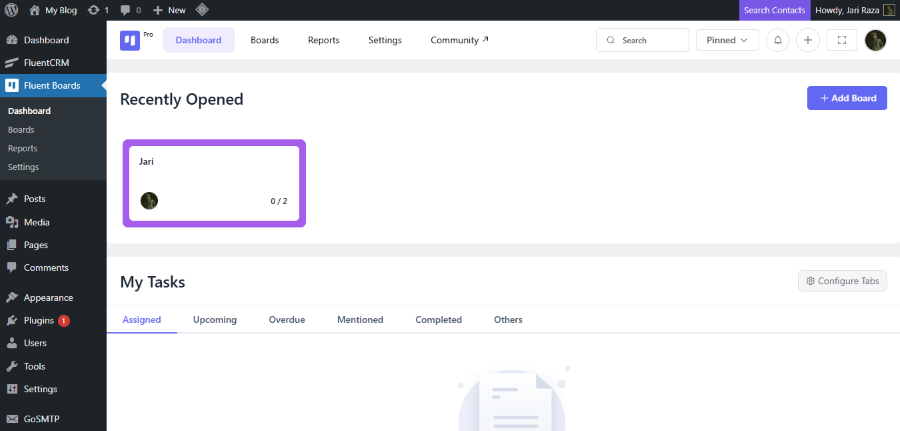Open the Howdy, Jari Raza account menu

tap(855, 10)
